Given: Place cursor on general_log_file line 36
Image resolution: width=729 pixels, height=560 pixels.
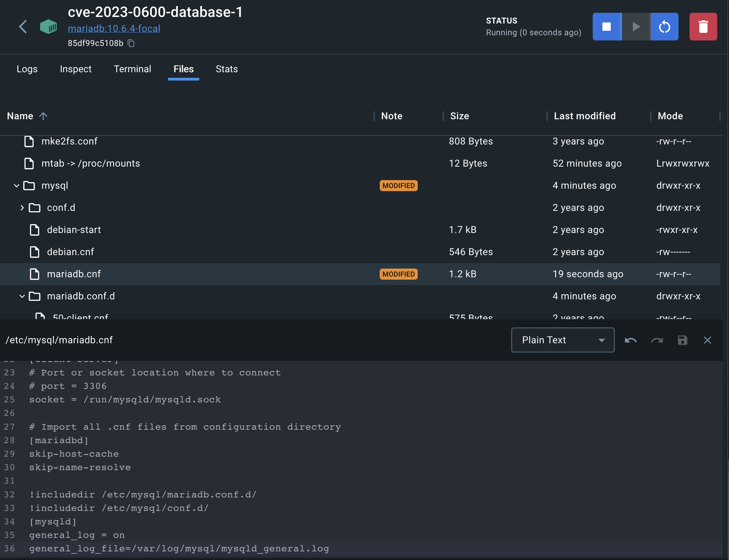Looking at the screenshot, I should [x=179, y=549].
